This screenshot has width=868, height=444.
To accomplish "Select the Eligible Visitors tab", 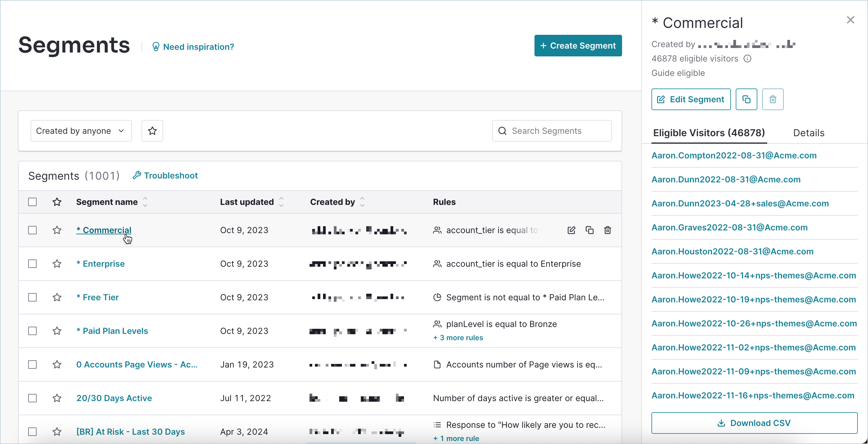I will 709,133.
